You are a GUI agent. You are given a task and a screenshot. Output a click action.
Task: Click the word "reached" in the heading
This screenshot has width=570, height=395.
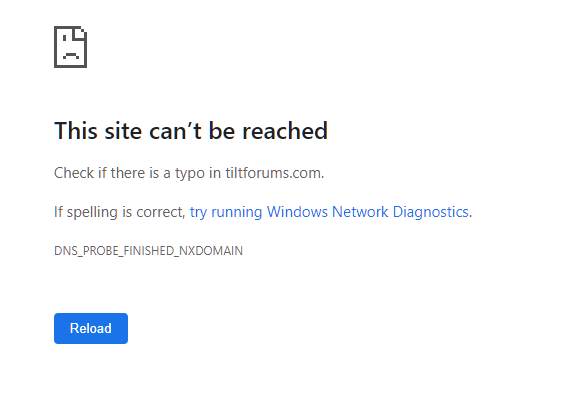click(x=285, y=130)
